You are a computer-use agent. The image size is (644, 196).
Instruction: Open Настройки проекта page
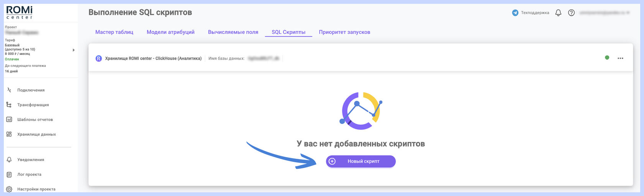click(x=36, y=189)
